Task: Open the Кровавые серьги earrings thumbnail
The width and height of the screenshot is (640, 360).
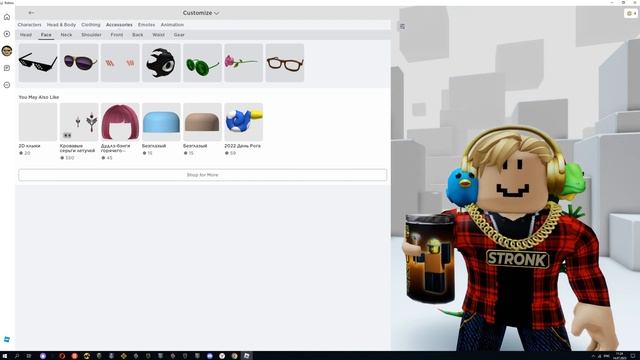Action: pyautogui.click(x=79, y=122)
